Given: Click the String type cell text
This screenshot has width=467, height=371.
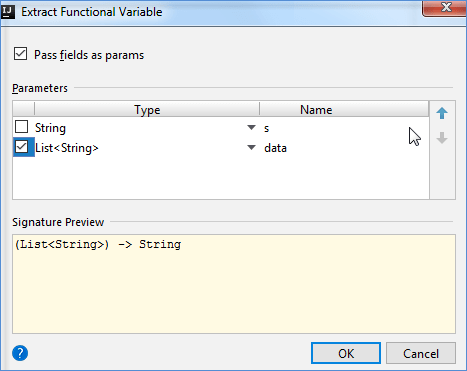Looking at the screenshot, I should tap(50, 128).
